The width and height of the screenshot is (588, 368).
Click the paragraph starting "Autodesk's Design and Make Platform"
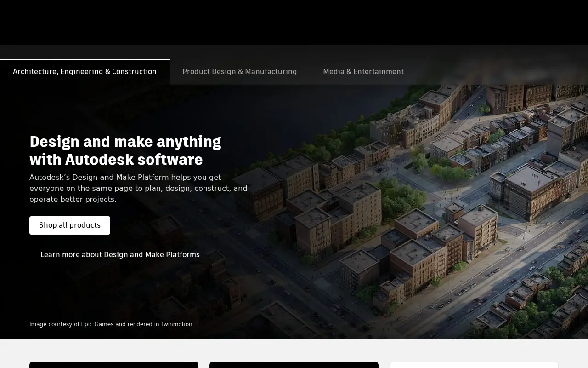pyautogui.click(x=138, y=188)
